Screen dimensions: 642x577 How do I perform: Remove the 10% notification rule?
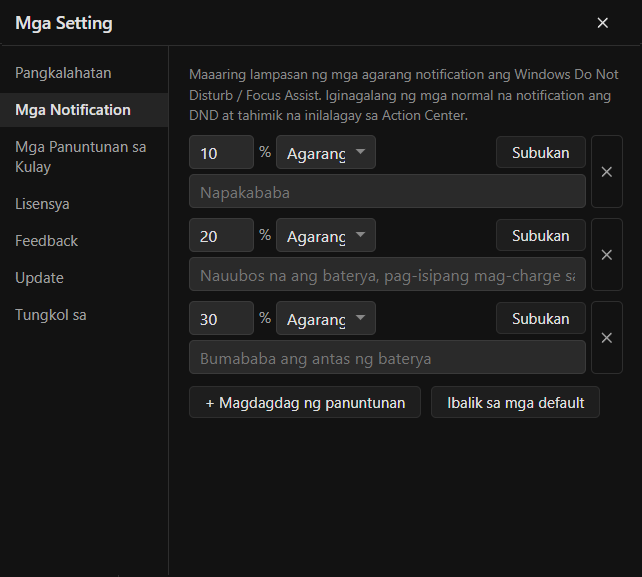(x=607, y=172)
